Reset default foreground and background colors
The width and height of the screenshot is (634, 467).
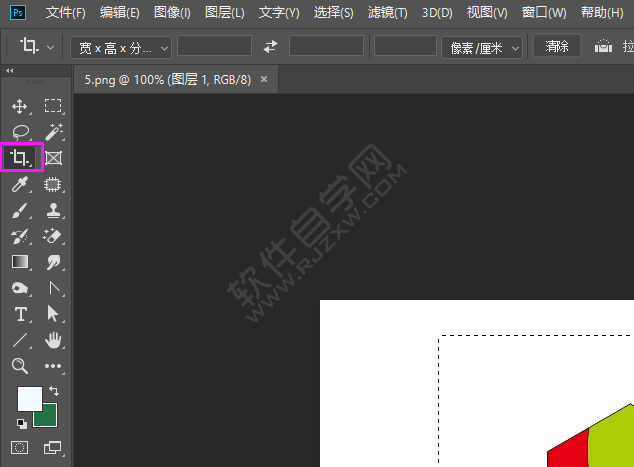pyautogui.click(x=22, y=424)
